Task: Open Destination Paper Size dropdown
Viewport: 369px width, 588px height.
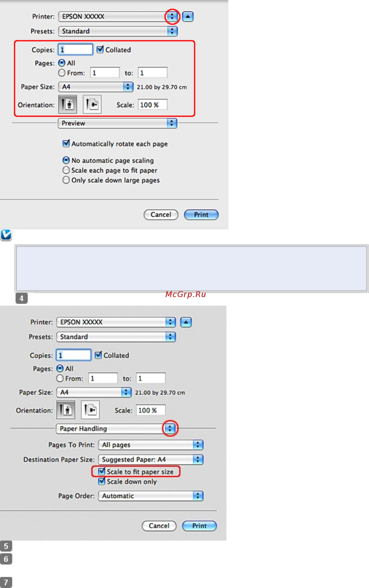Action: pyautogui.click(x=151, y=460)
